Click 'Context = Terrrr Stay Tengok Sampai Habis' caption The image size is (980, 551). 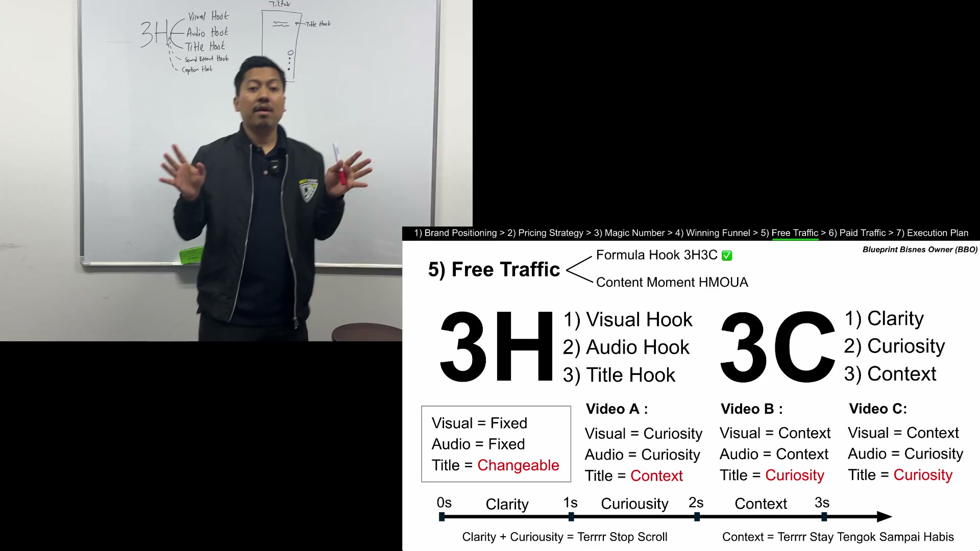point(838,537)
